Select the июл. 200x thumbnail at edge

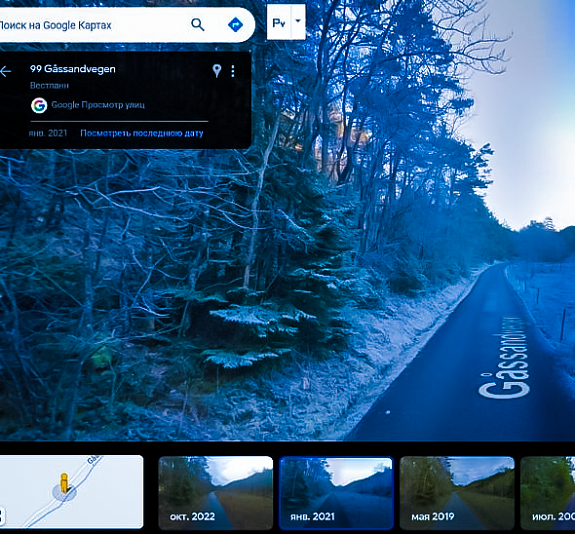click(547, 493)
